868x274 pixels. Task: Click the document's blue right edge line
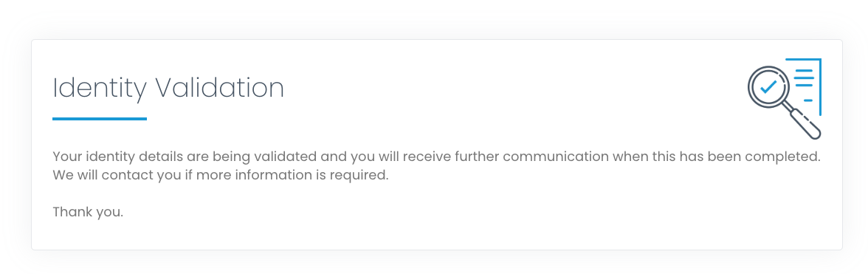(x=820, y=87)
